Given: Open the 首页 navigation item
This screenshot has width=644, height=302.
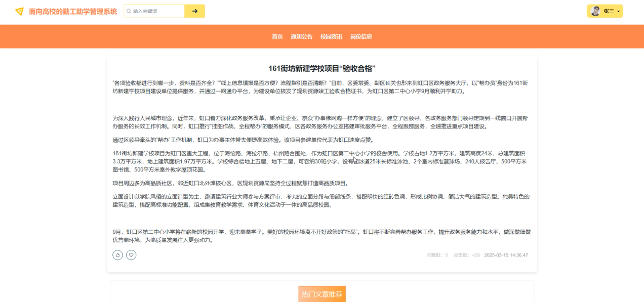Looking at the screenshot, I should coord(277,36).
